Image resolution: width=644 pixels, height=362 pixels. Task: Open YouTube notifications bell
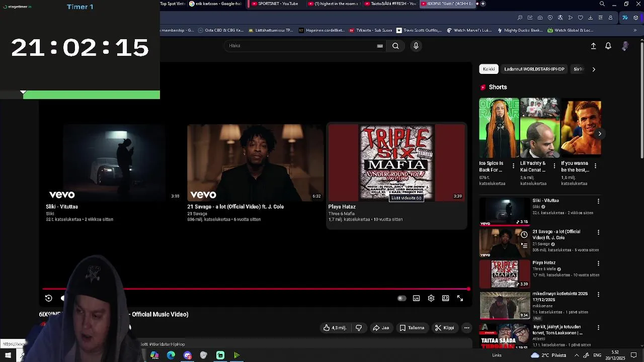pyautogui.click(x=608, y=46)
